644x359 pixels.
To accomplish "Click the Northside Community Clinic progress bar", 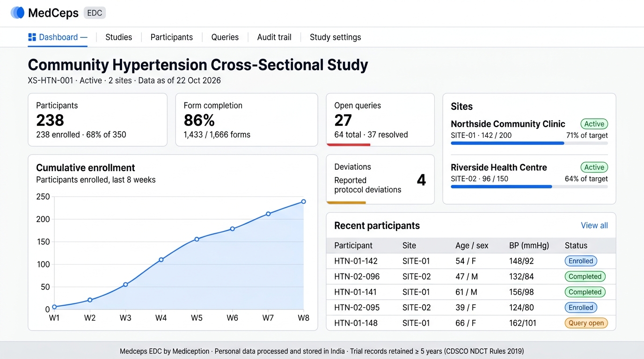I will pos(529,143).
